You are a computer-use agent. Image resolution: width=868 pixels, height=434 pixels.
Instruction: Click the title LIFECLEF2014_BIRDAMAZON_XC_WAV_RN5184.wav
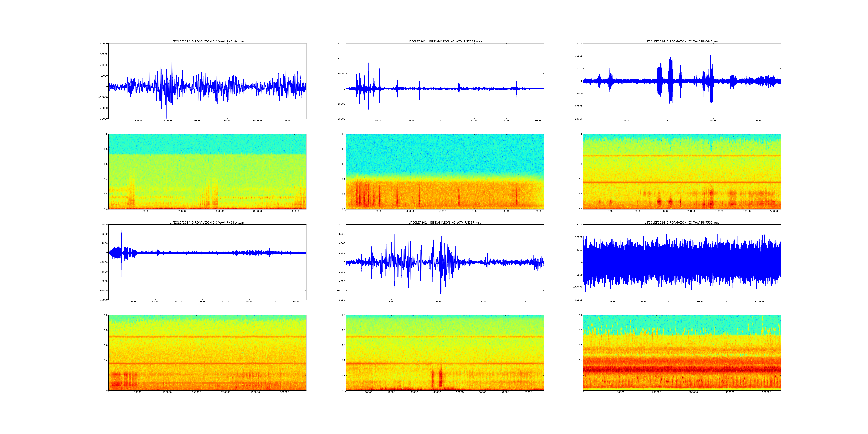(x=207, y=41)
